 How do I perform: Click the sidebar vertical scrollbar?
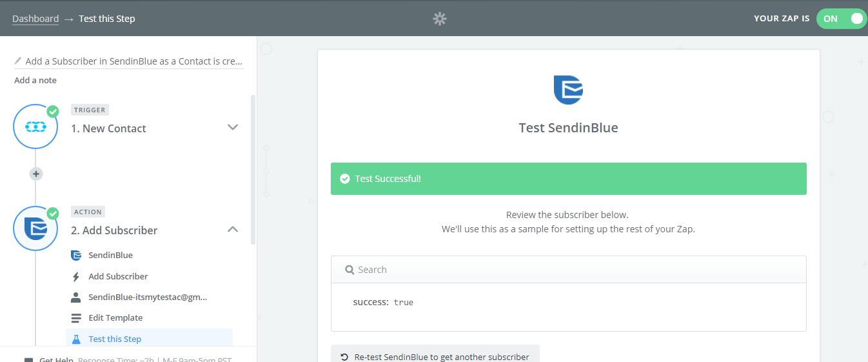[253, 169]
